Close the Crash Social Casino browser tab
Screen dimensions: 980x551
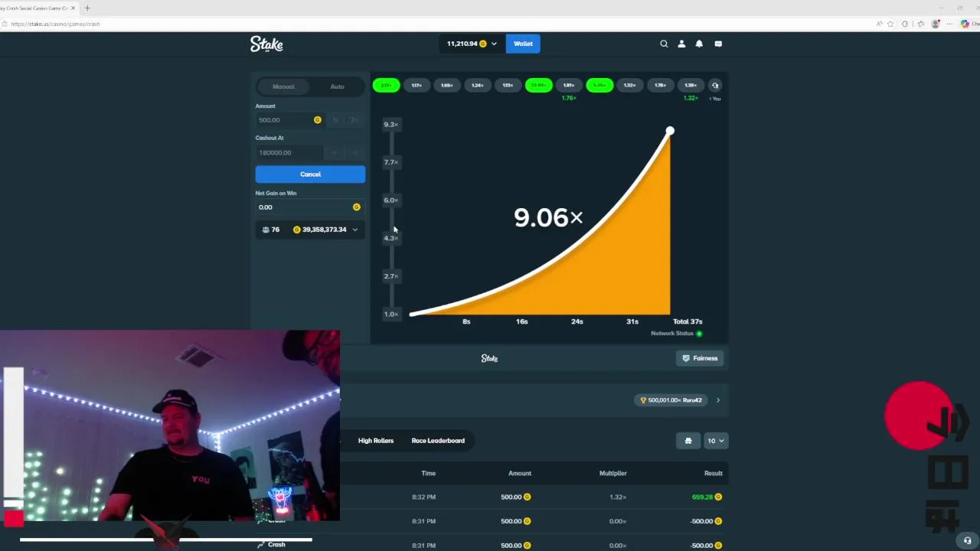pos(73,8)
